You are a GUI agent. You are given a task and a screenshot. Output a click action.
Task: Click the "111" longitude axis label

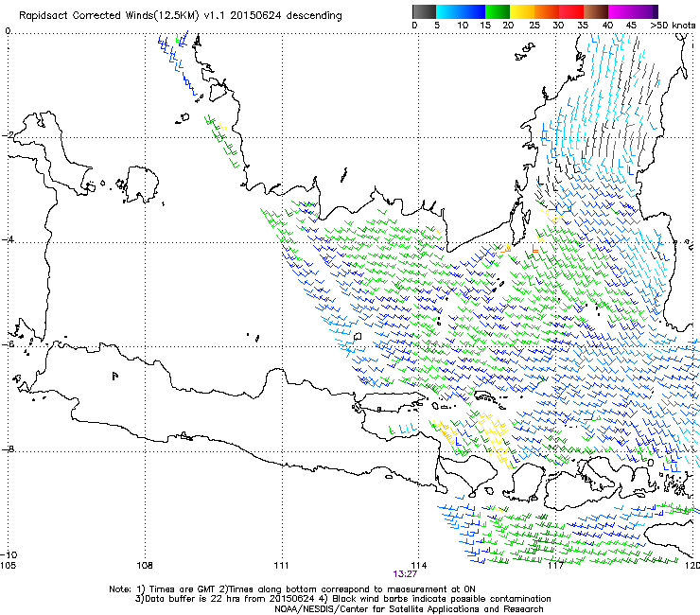(281, 566)
